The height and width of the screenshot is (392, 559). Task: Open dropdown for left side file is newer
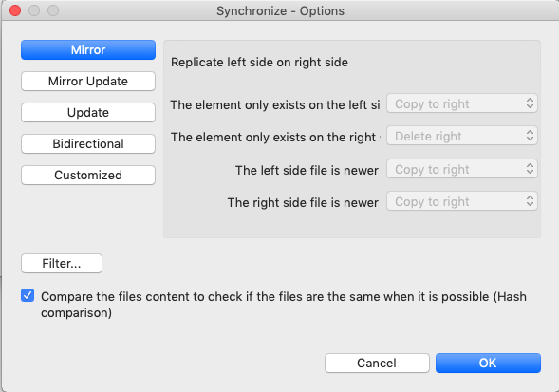click(x=462, y=169)
